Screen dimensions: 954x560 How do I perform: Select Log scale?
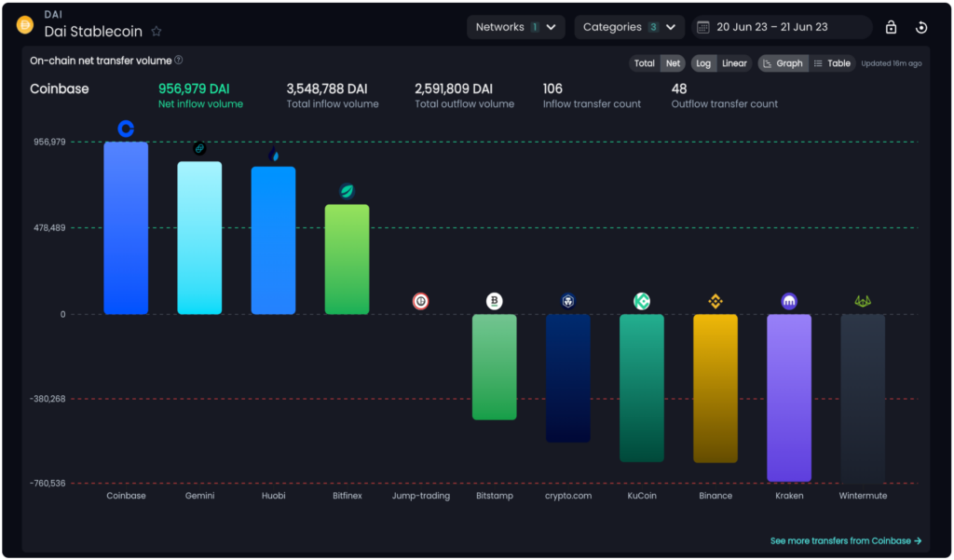click(703, 63)
